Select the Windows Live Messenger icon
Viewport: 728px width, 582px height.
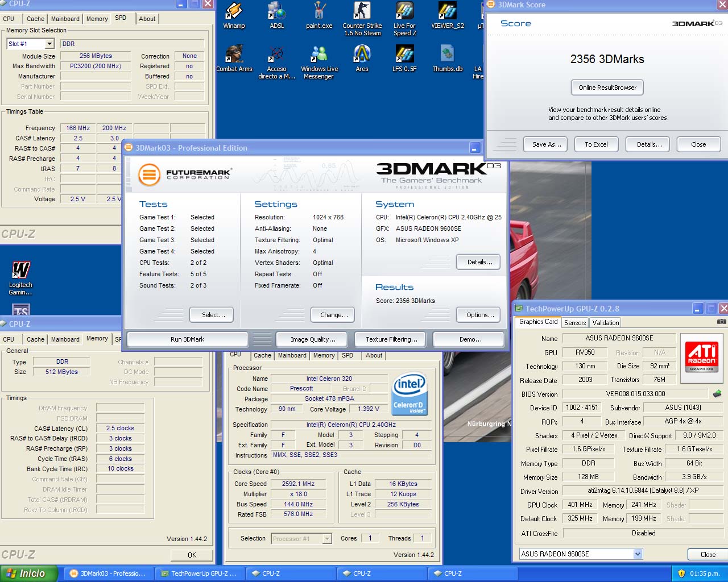(x=319, y=62)
